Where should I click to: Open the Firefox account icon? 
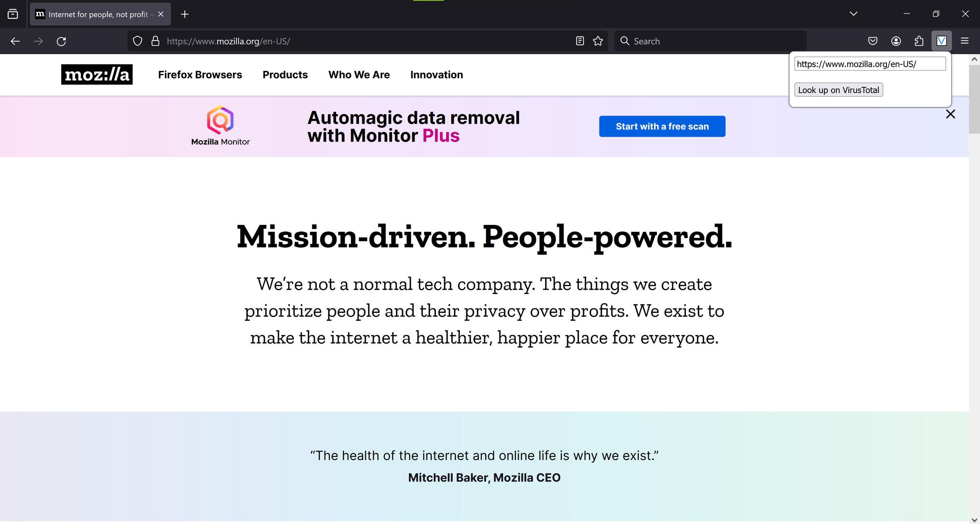[896, 41]
